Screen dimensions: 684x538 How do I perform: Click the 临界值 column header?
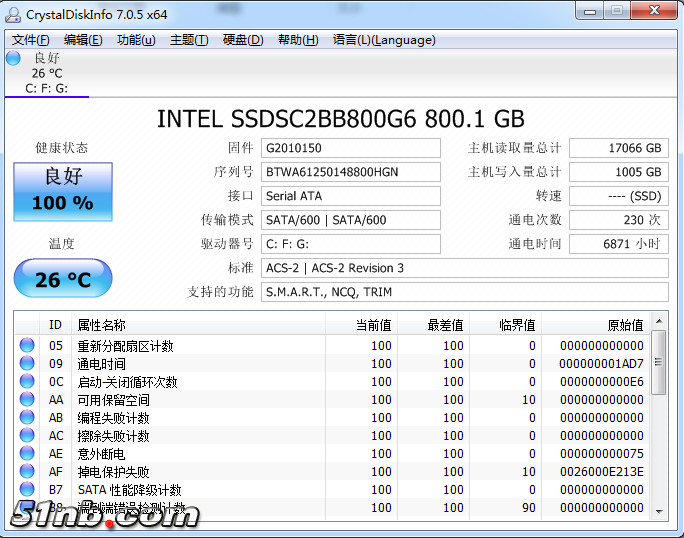click(x=505, y=325)
